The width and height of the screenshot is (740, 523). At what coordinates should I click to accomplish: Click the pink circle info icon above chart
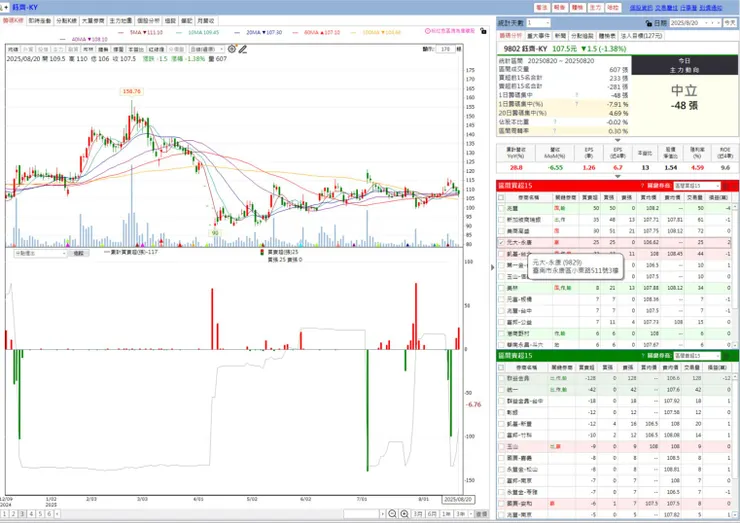pyautogui.click(x=428, y=31)
